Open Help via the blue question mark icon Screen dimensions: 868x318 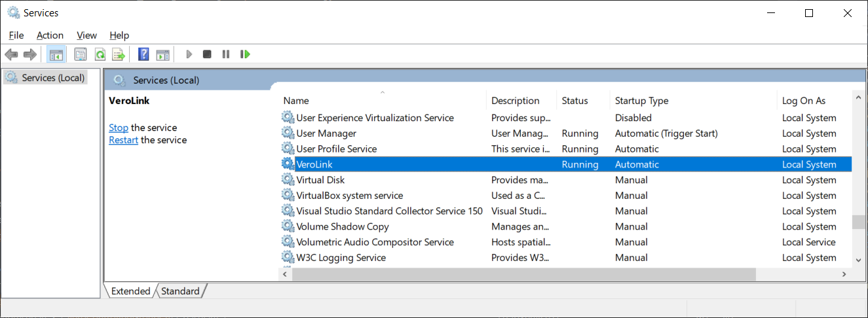tap(143, 54)
